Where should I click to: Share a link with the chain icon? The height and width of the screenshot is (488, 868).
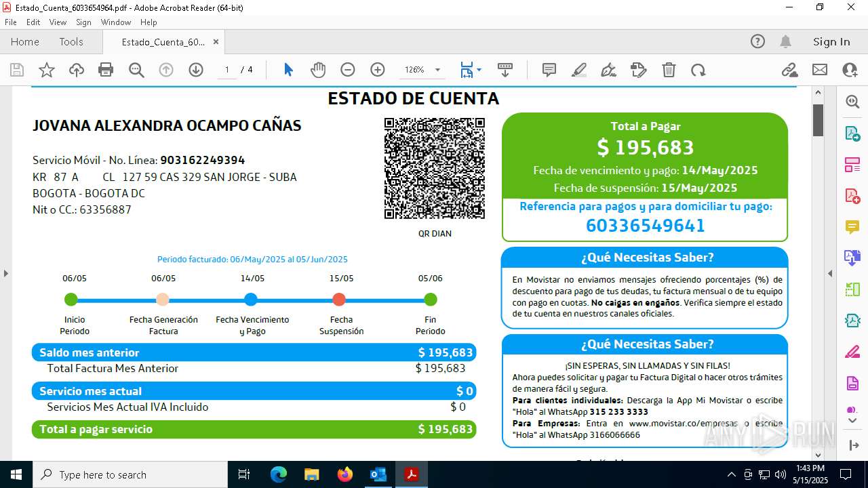(789, 70)
